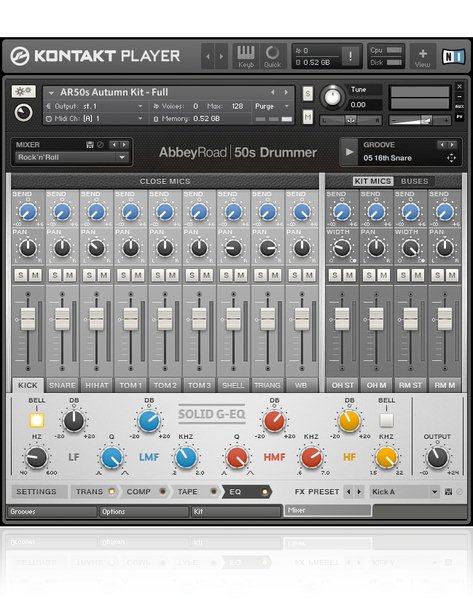Select the TOM 2 channel label
The width and height of the screenshot is (473, 600).
point(165,385)
